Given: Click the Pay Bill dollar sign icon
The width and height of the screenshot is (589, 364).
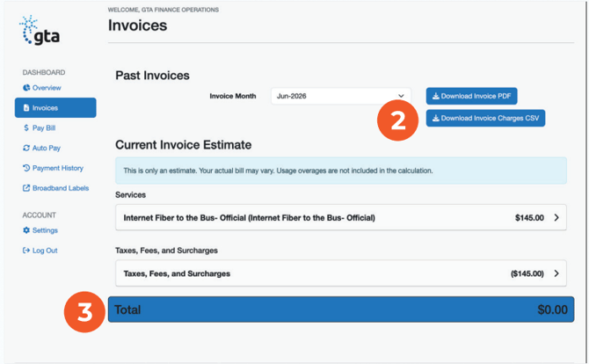Looking at the screenshot, I should pos(26,127).
